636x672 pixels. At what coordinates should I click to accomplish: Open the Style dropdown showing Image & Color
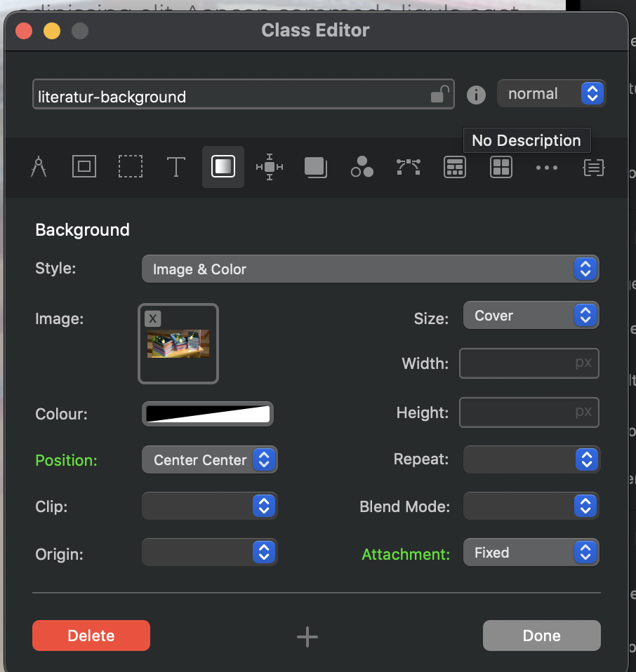point(370,269)
